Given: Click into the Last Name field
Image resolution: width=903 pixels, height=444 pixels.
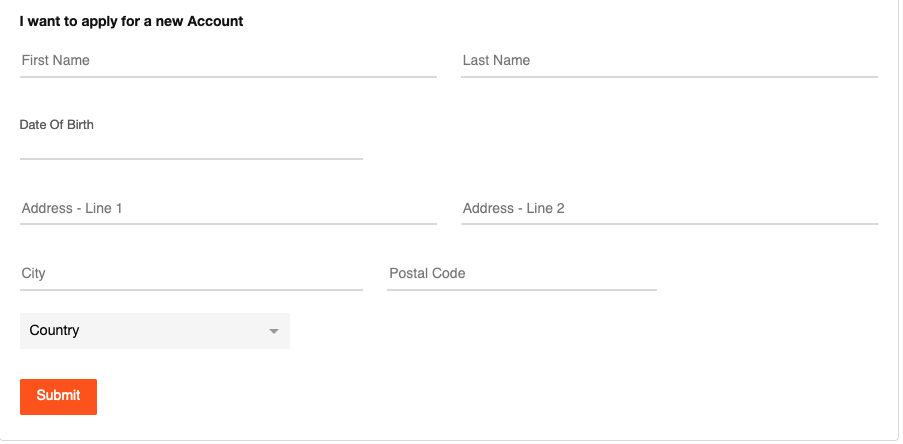Looking at the screenshot, I should 669,61.
